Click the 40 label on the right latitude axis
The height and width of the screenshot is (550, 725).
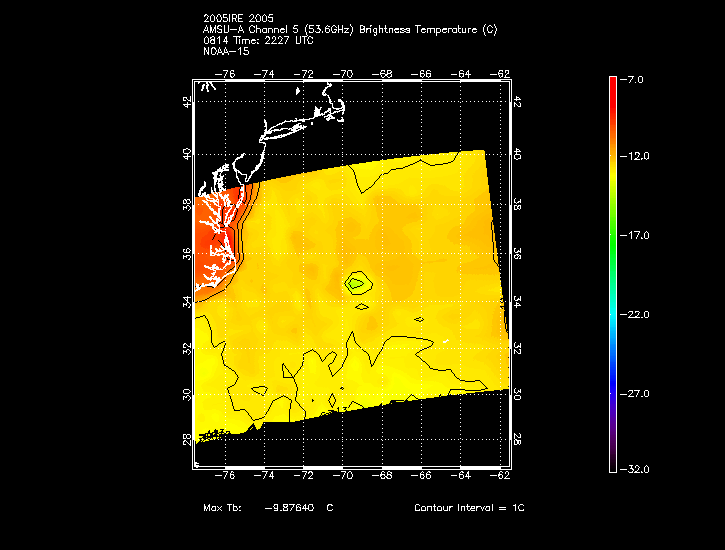pos(517,154)
